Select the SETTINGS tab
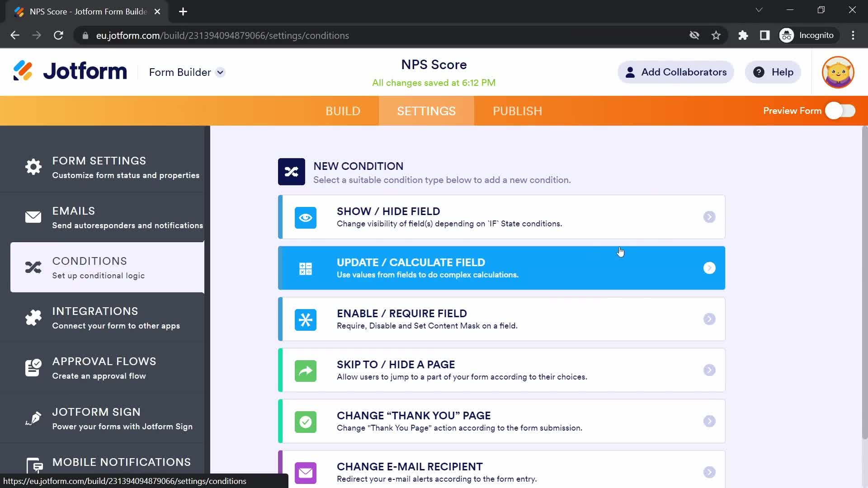Viewport: 868px width, 488px height. coord(426,111)
